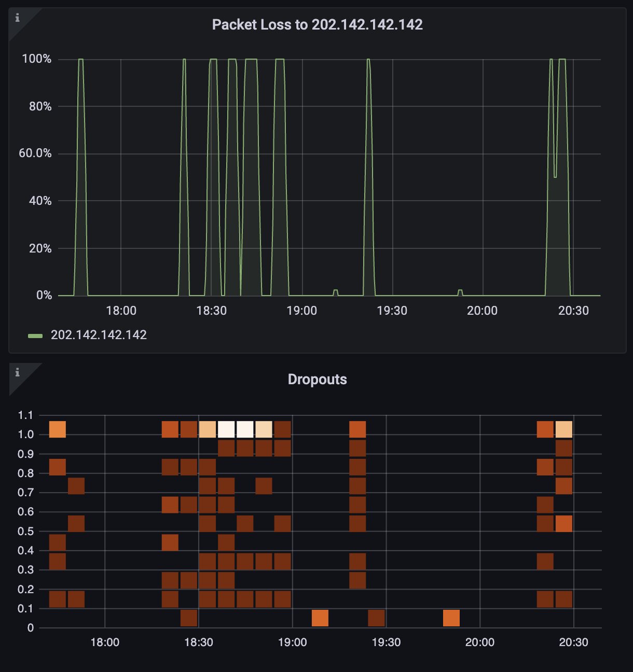Viewport: 633px width, 672px height.
Task: Click the info icon on the Dropouts panel
Action: (x=17, y=371)
